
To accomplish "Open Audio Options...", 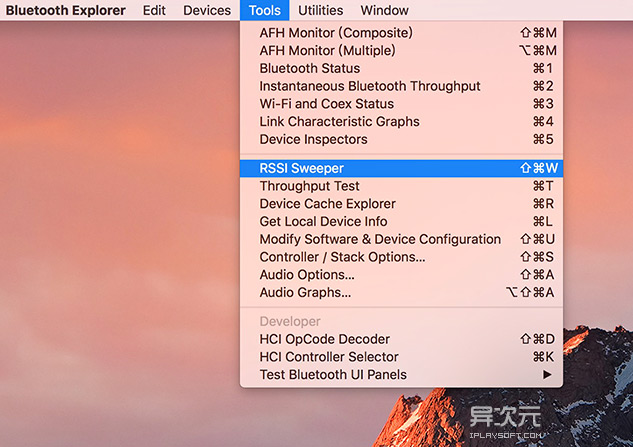I will 306,275.
